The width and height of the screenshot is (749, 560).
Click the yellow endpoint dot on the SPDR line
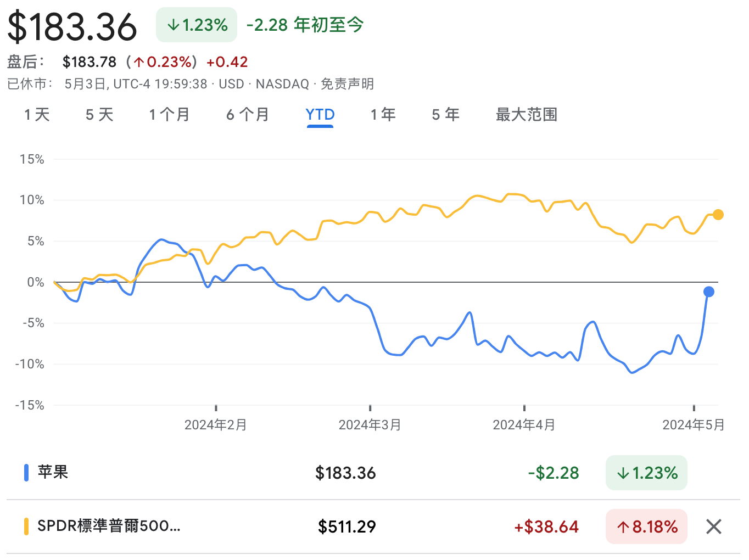coord(718,215)
